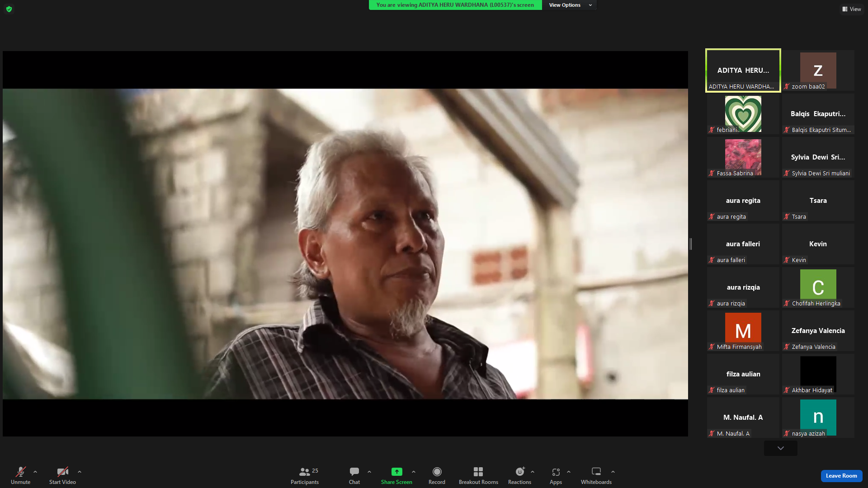The width and height of the screenshot is (868, 488).
Task: Toggle Start Video on
Action: [62, 476]
